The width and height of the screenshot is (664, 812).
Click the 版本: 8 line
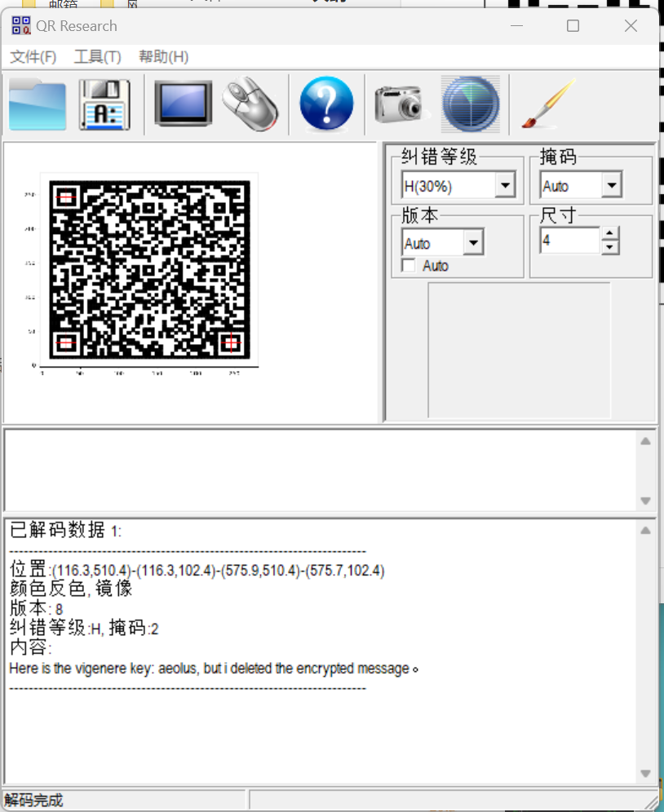[36, 608]
